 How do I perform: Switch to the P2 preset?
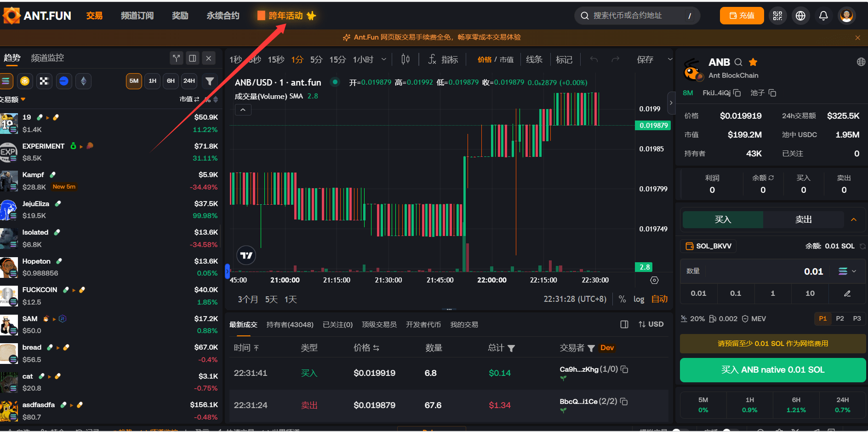click(840, 318)
